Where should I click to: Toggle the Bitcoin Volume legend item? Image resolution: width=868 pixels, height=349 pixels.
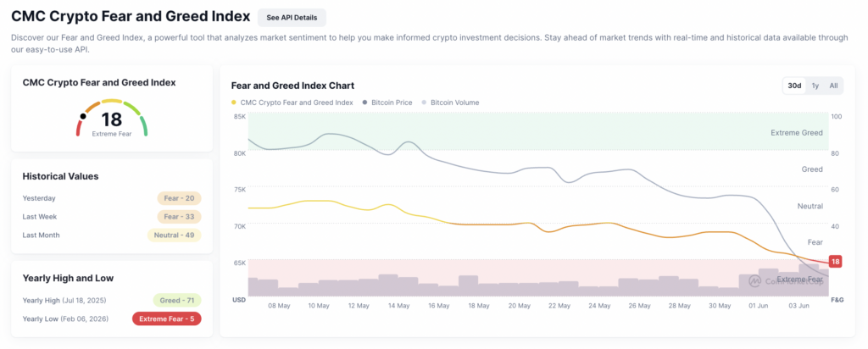[450, 102]
